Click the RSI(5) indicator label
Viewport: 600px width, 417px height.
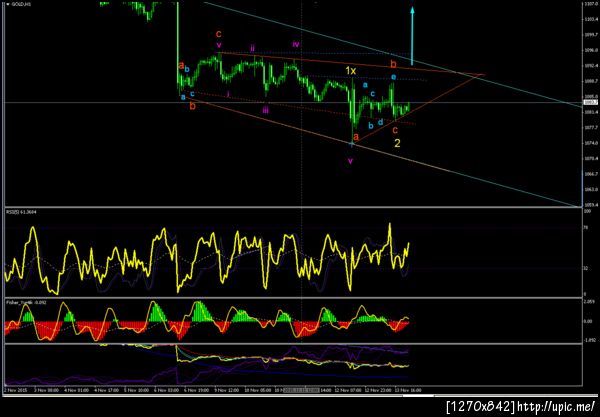21,212
